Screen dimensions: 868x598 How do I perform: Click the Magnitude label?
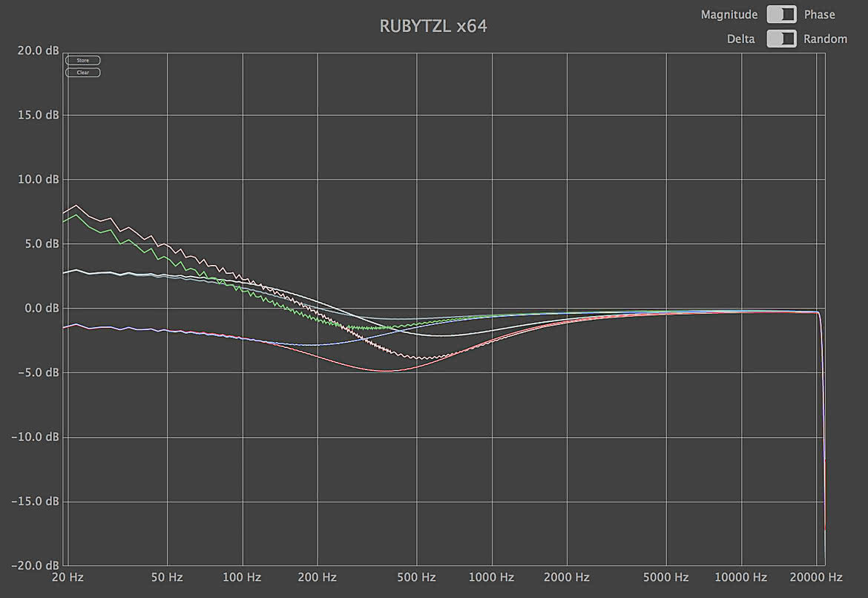tap(729, 15)
